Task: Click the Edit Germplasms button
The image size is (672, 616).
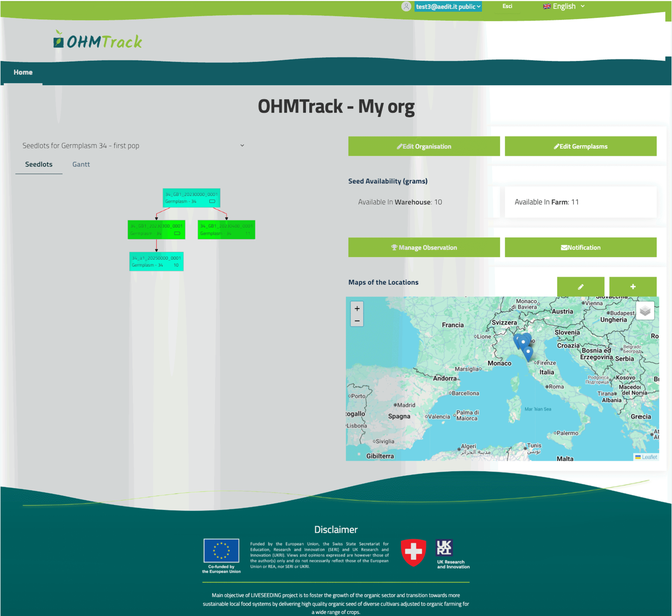Action: click(580, 146)
